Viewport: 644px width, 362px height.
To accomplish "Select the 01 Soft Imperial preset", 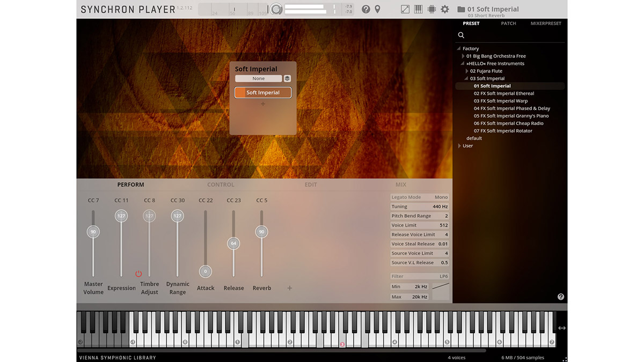I will [x=510, y=86].
